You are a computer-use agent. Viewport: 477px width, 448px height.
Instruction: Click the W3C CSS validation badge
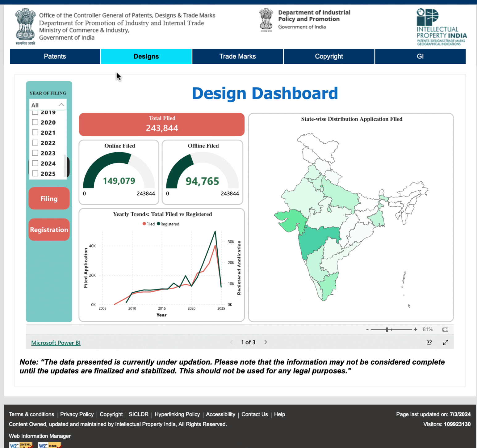click(x=50, y=445)
